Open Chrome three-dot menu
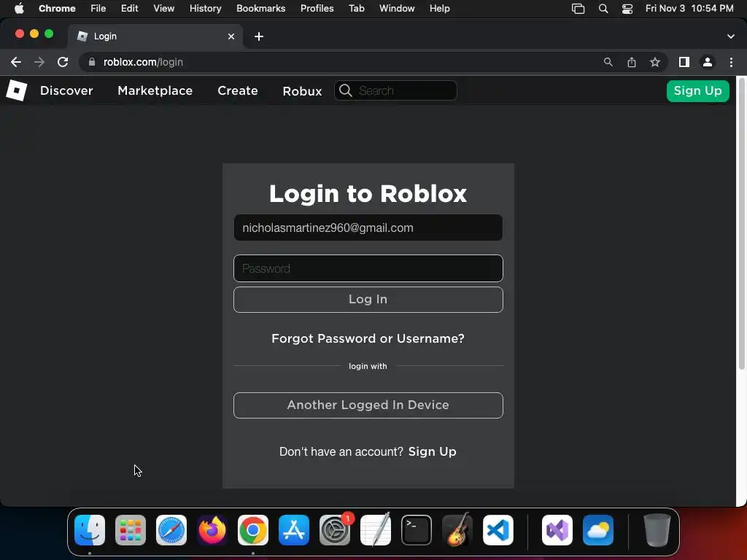 click(731, 62)
